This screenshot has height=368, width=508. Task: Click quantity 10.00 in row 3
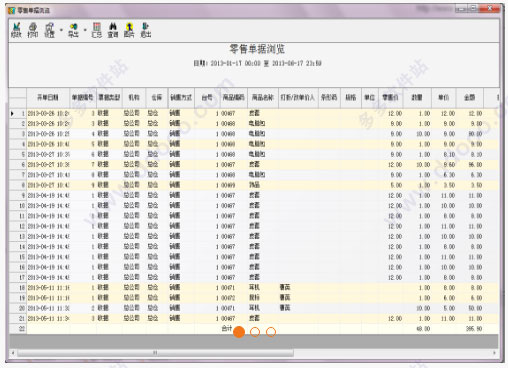pyautogui.click(x=423, y=134)
